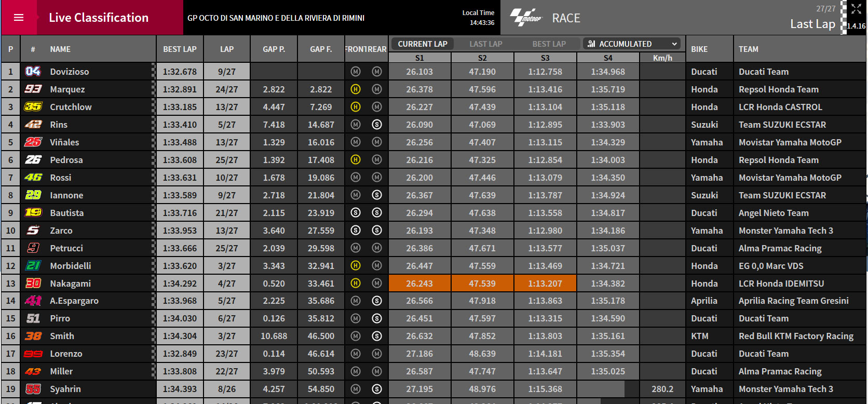Viewport: 868px width, 404px height.
Task: Sort by GAP F. column header
Action: coord(321,49)
